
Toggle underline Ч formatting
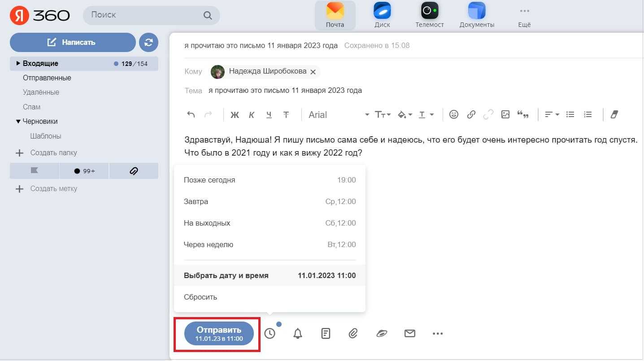point(269,115)
